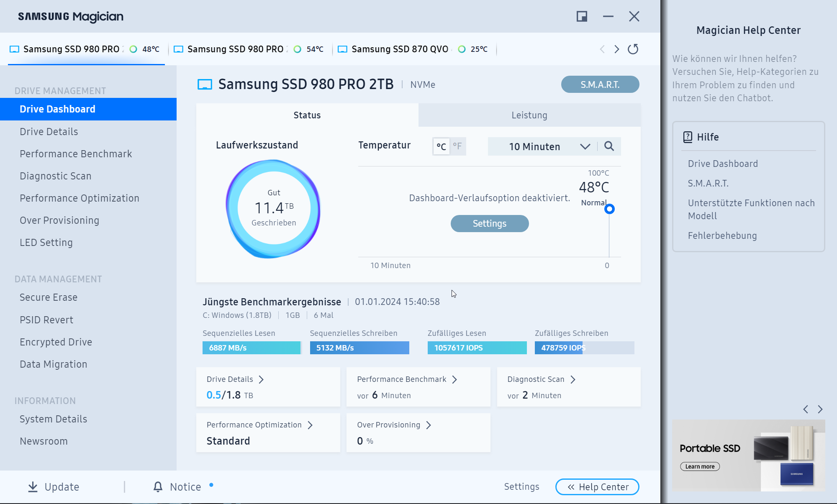The height and width of the screenshot is (504, 837).
Task: Open the Performance Optimization card arrow
Action: point(310,425)
